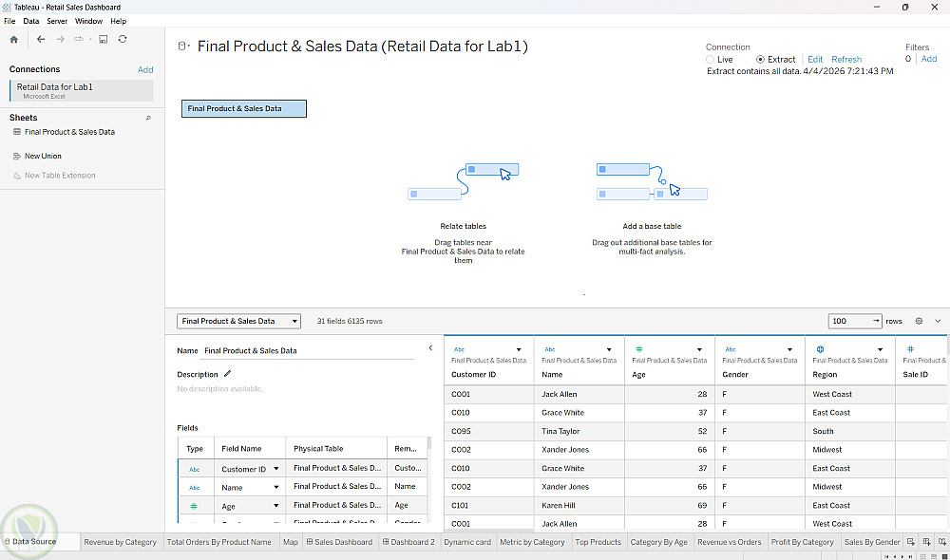
Task: Edit description using the pencil icon
Action: (x=227, y=374)
